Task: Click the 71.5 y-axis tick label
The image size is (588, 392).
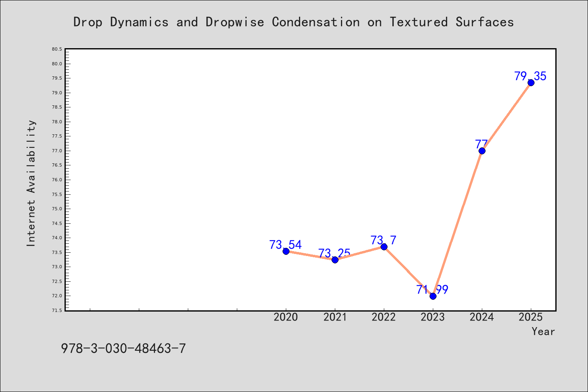Action: (57, 310)
